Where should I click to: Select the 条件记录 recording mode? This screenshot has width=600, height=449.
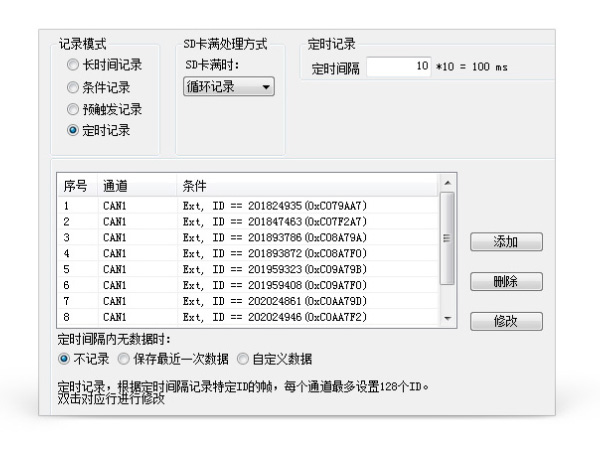tap(72, 87)
